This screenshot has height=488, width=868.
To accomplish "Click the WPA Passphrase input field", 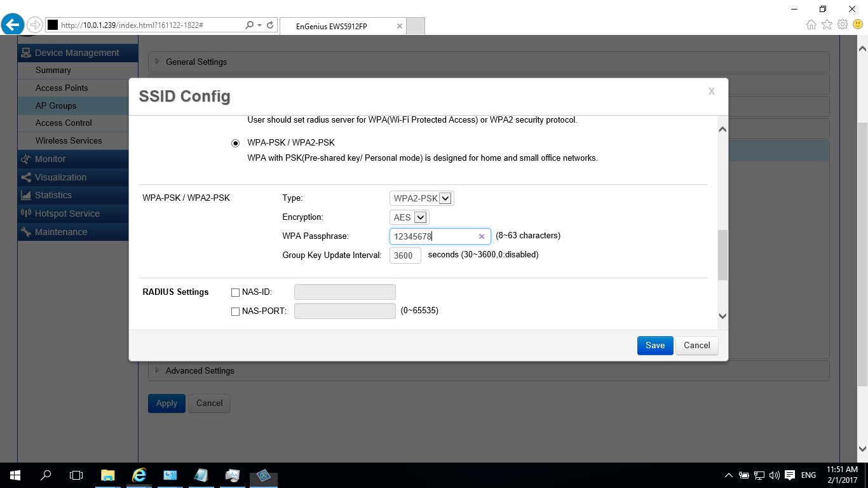I will (440, 236).
